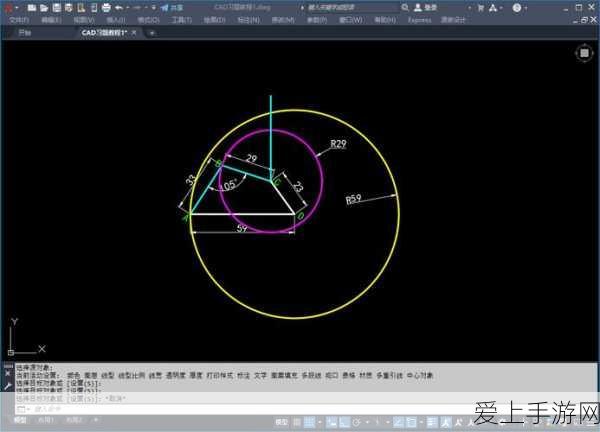Toggle snap mode in the status bar
This screenshot has width=600, height=432.
(x=309, y=422)
